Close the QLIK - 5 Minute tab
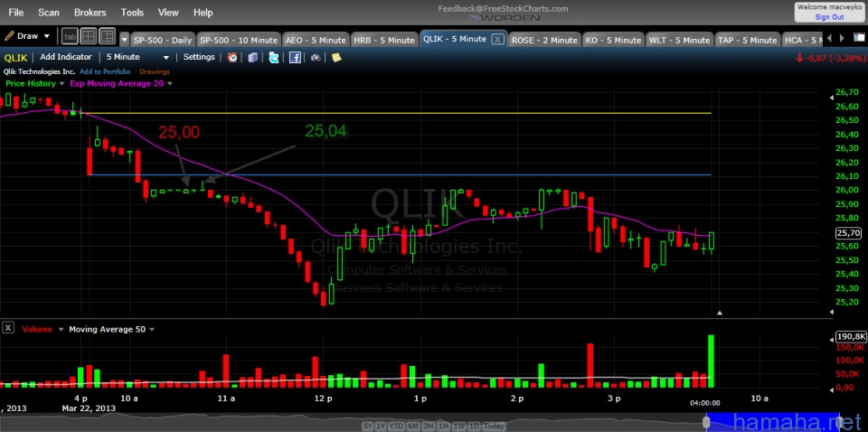This screenshot has width=868, height=432. 497,39
